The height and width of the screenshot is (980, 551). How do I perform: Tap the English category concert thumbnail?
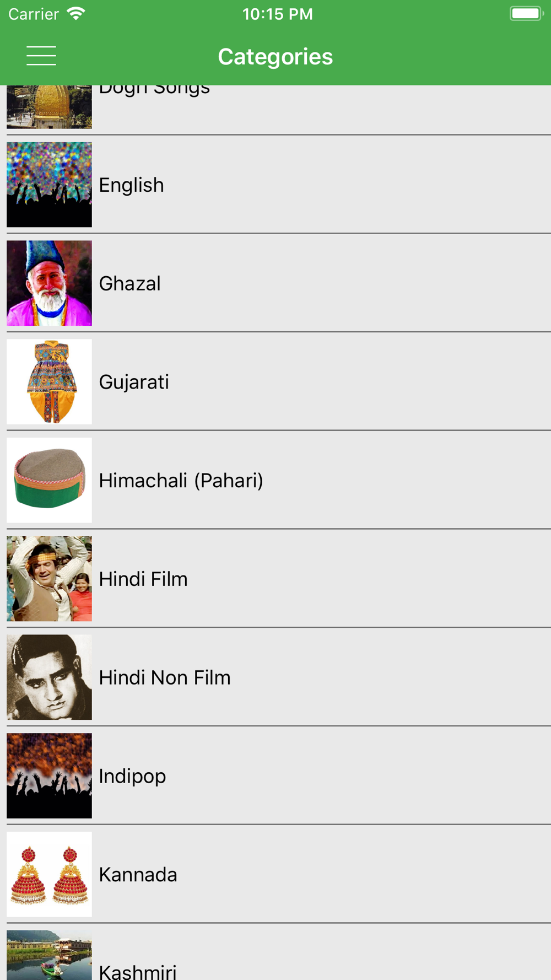point(49,185)
